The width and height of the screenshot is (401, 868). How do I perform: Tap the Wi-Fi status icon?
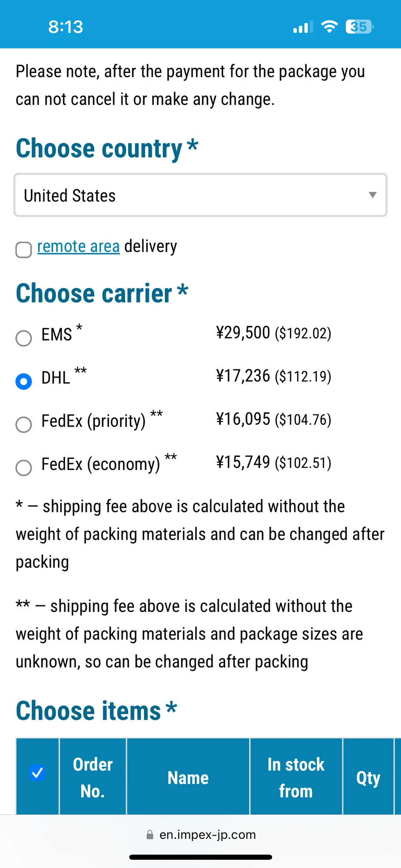(x=329, y=27)
